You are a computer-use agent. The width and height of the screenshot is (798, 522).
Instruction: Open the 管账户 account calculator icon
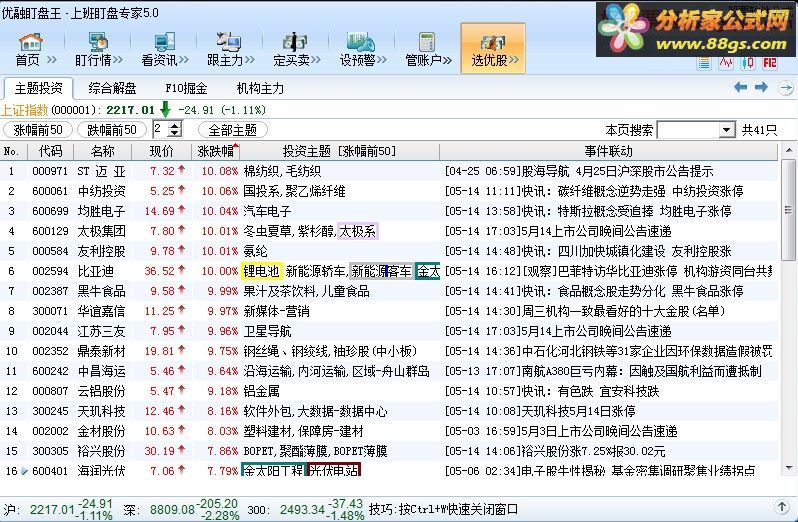(426, 41)
